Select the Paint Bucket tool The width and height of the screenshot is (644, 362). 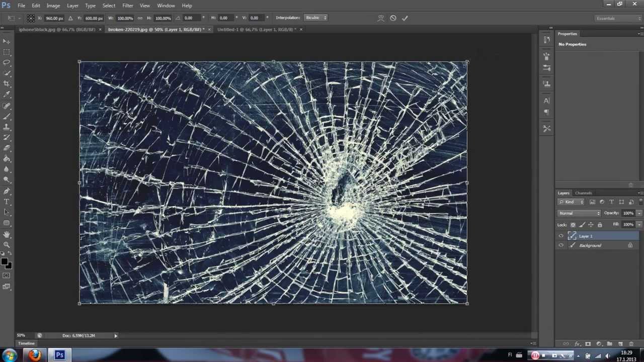[x=7, y=159]
